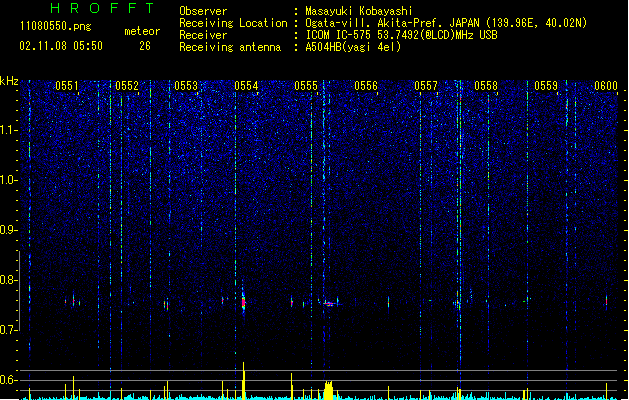Click the 1.0 kHz axis label
This screenshot has width=629, height=400.
(9, 180)
